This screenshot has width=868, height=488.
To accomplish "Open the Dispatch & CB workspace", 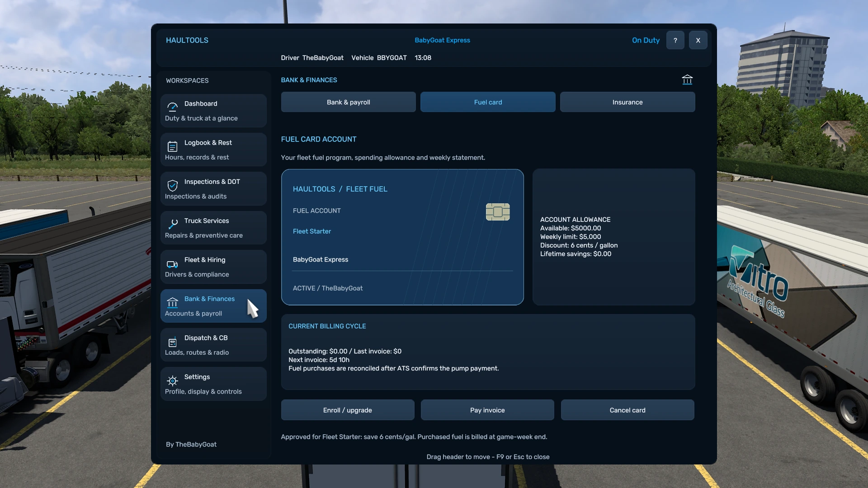I will [213, 345].
